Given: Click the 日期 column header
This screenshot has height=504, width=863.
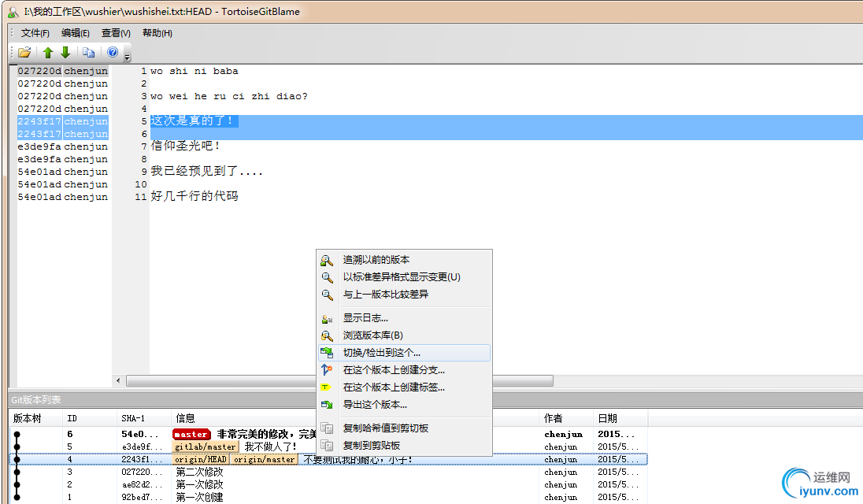Looking at the screenshot, I should point(620,419).
